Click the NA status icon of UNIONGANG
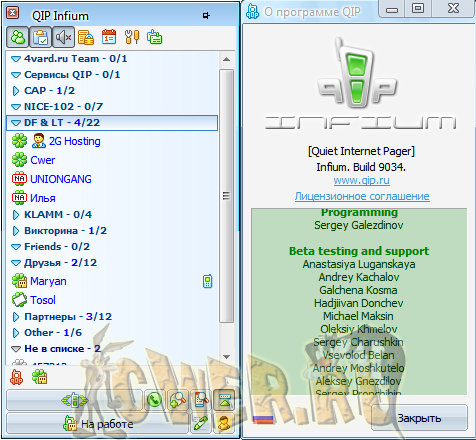This screenshot has width=476, height=440. pyautogui.click(x=19, y=179)
